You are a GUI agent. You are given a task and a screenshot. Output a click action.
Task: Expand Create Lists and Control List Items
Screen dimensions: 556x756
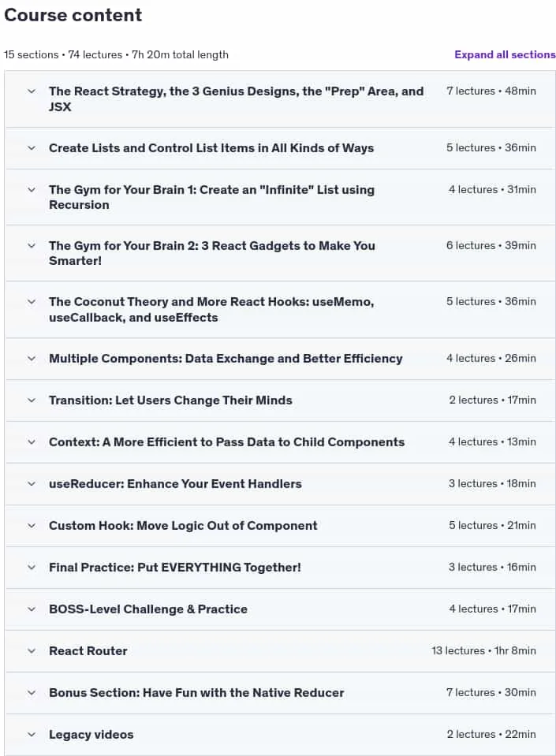tap(32, 148)
